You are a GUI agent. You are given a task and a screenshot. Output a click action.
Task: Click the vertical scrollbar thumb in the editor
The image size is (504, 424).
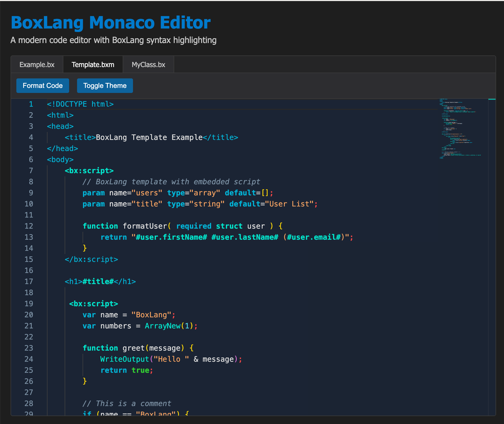[492, 99]
